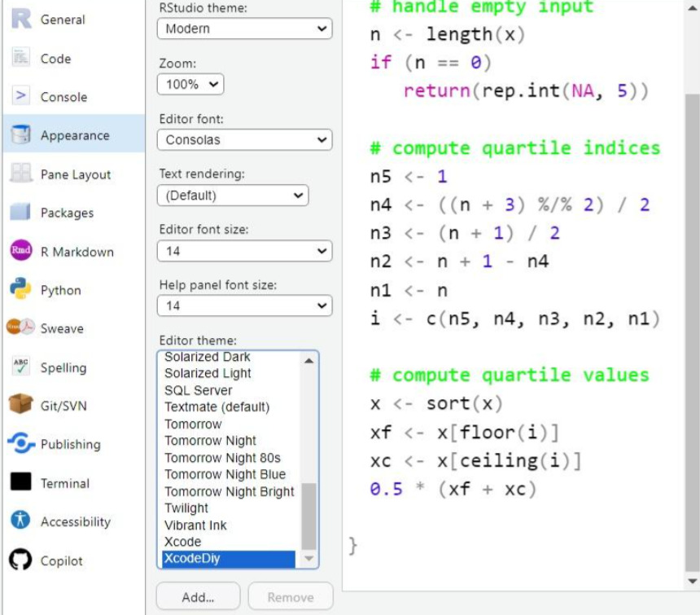
Task: Click the theme list scrollbar thumb
Action: point(309,516)
